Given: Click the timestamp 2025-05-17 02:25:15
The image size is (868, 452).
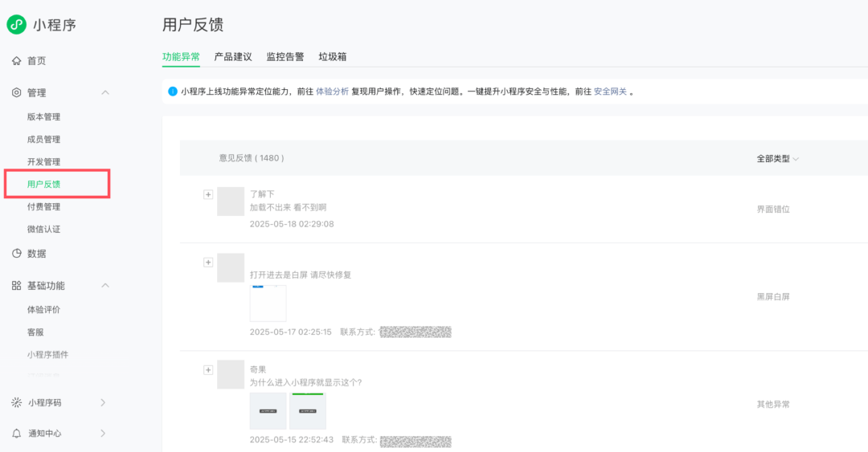Looking at the screenshot, I should pos(291,332).
